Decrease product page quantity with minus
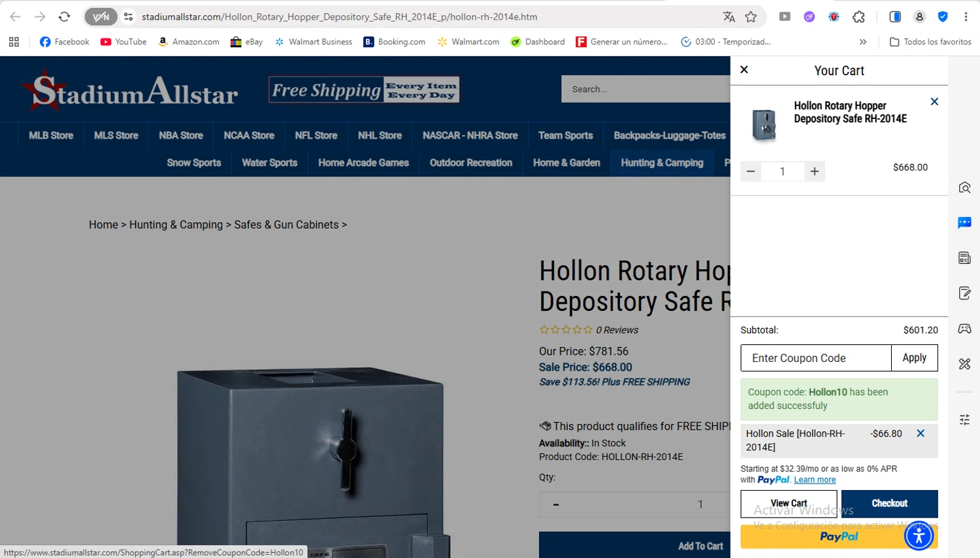 pyautogui.click(x=556, y=504)
